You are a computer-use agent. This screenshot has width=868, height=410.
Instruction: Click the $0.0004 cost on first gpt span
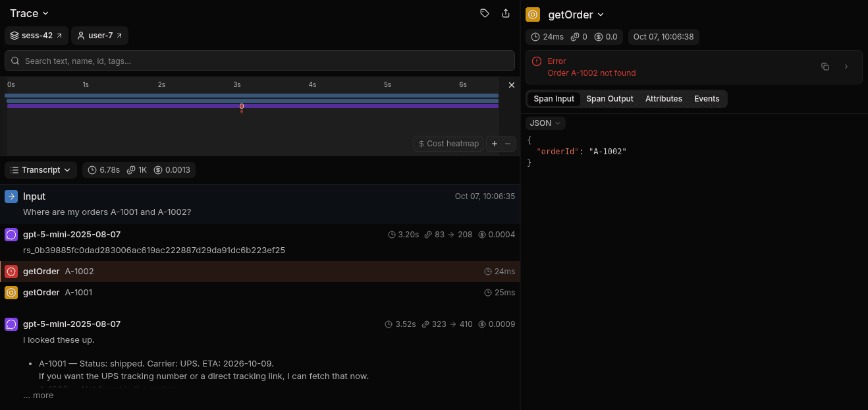[x=497, y=235]
